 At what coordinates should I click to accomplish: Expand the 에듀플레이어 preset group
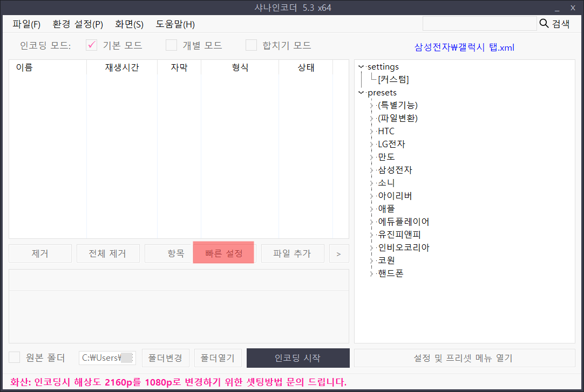(371, 222)
